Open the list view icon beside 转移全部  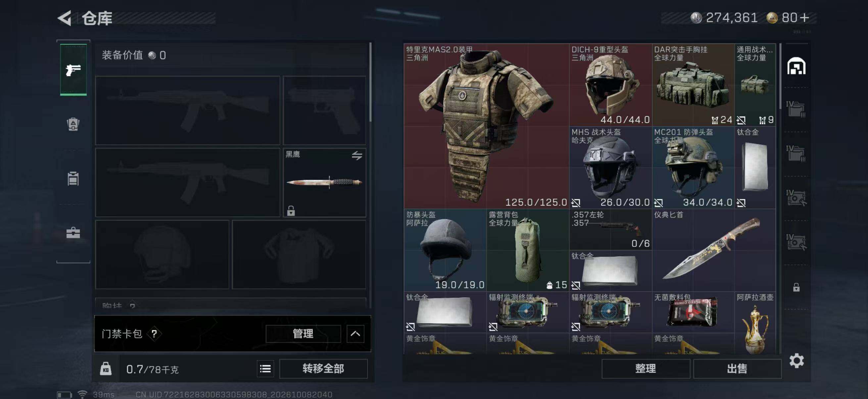click(x=265, y=369)
